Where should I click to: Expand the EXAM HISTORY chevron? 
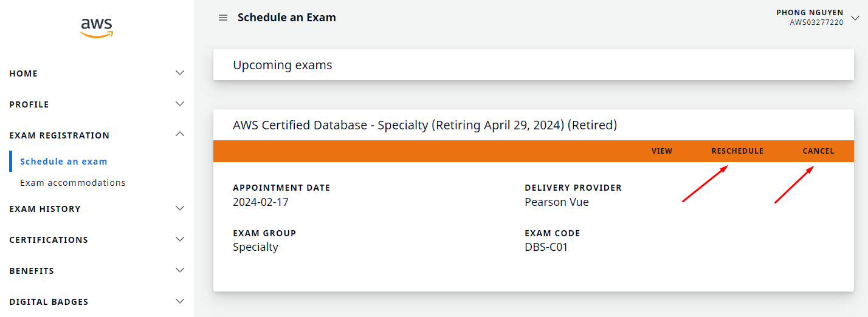point(180,208)
